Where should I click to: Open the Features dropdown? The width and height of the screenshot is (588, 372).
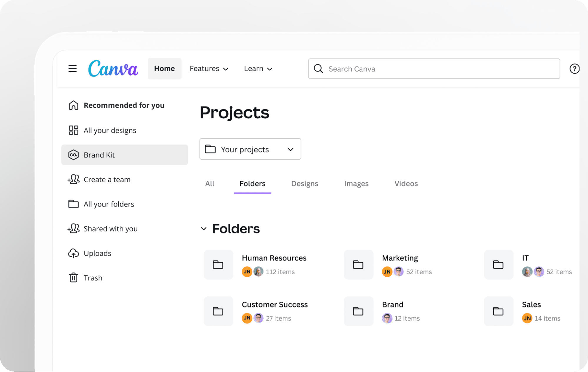tap(209, 69)
